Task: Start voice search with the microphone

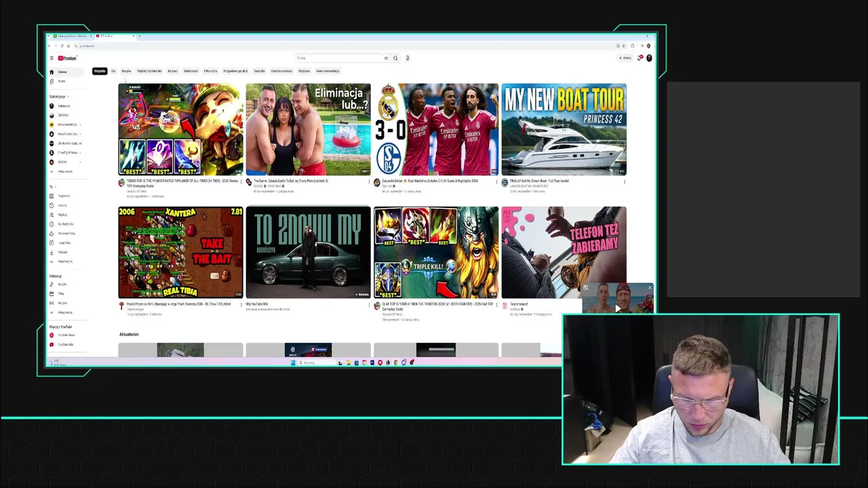Action: tap(408, 58)
